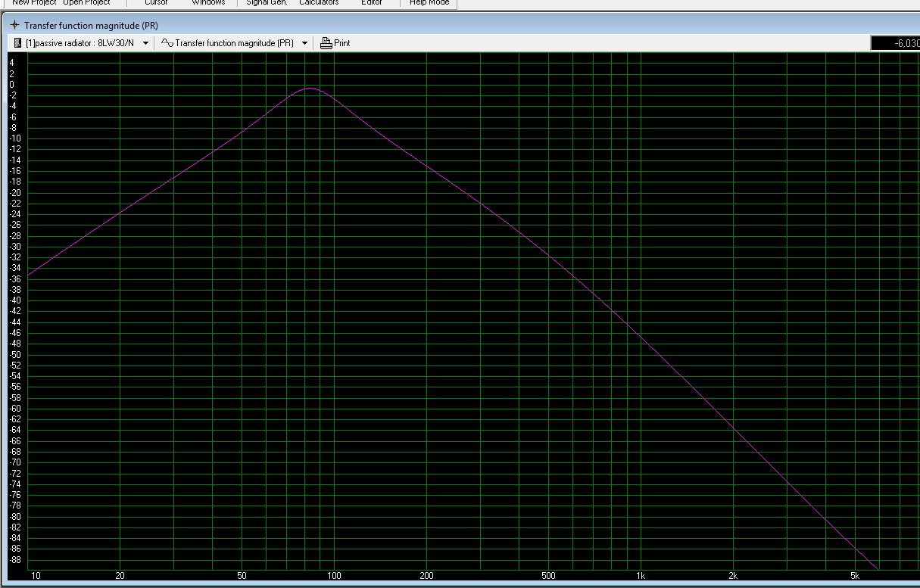Click the crosshair icon in the window title
Screen dimensions: 920x588
14,25
